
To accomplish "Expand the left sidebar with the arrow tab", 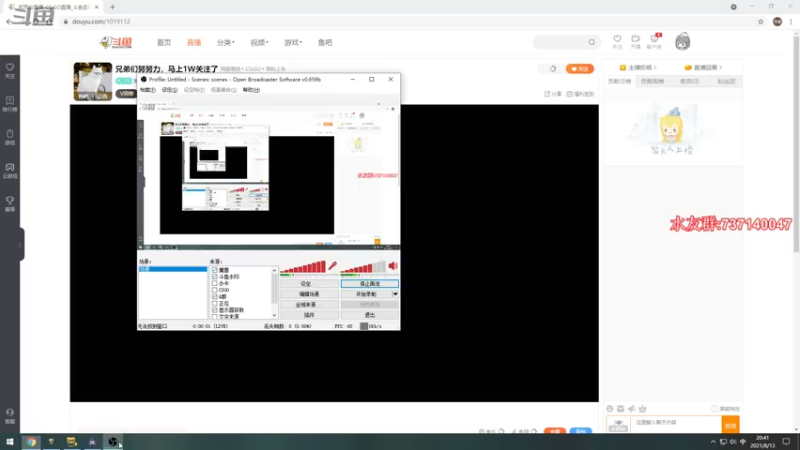I will [20, 245].
